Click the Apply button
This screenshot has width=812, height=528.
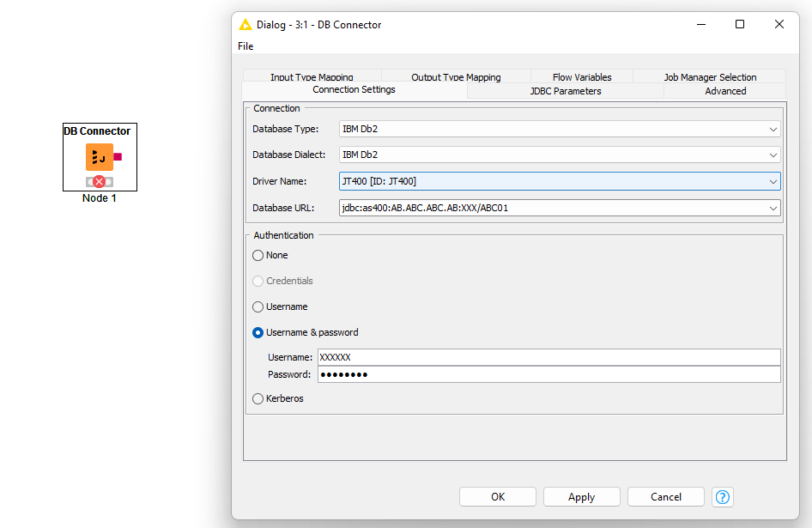click(581, 497)
